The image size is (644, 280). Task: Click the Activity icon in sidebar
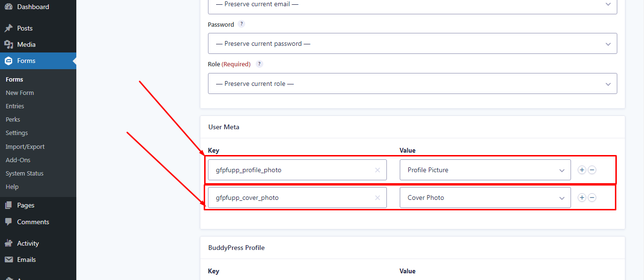[9, 243]
